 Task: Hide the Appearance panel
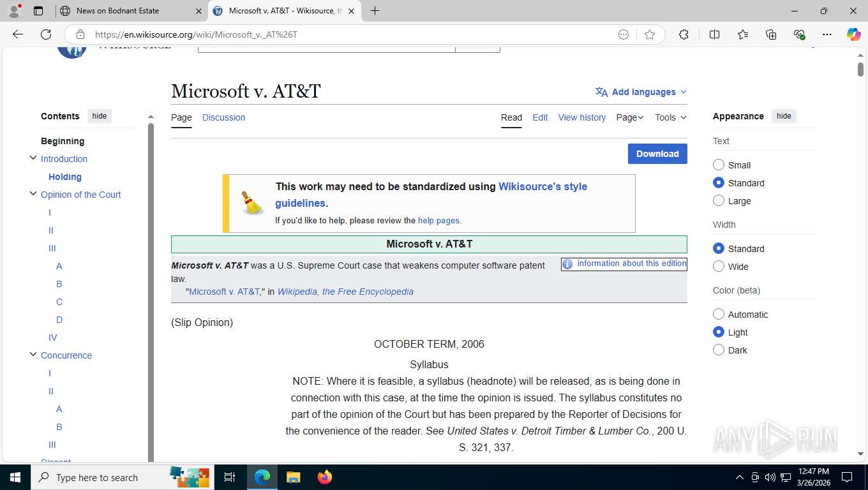784,116
